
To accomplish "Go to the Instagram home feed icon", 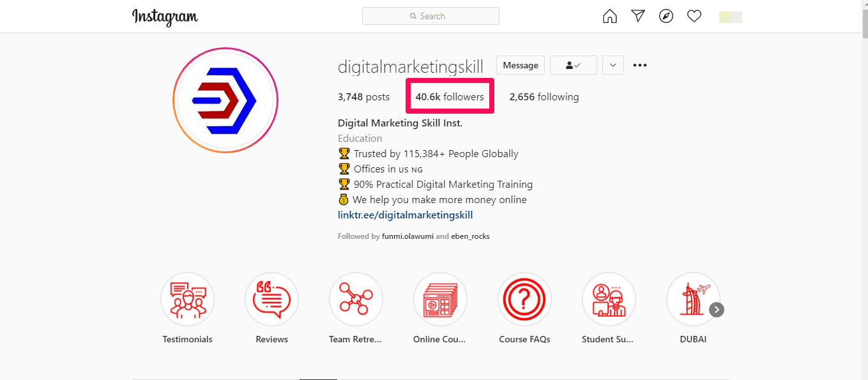I will click(x=610, y=17).
